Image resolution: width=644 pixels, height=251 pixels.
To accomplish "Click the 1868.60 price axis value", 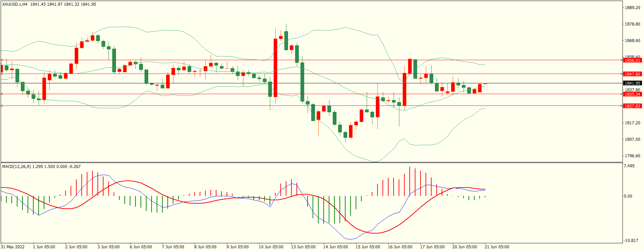I will [632, 41].
